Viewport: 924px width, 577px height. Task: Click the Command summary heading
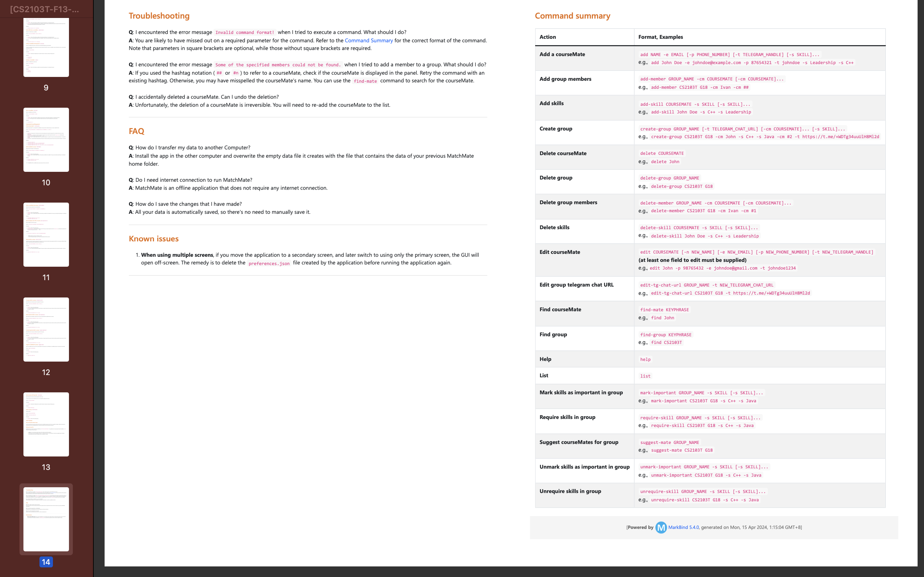click(572, 16)
